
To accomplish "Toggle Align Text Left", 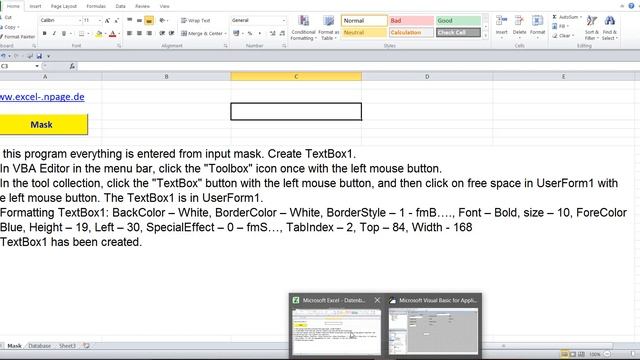I will click(x=129, y=33).
